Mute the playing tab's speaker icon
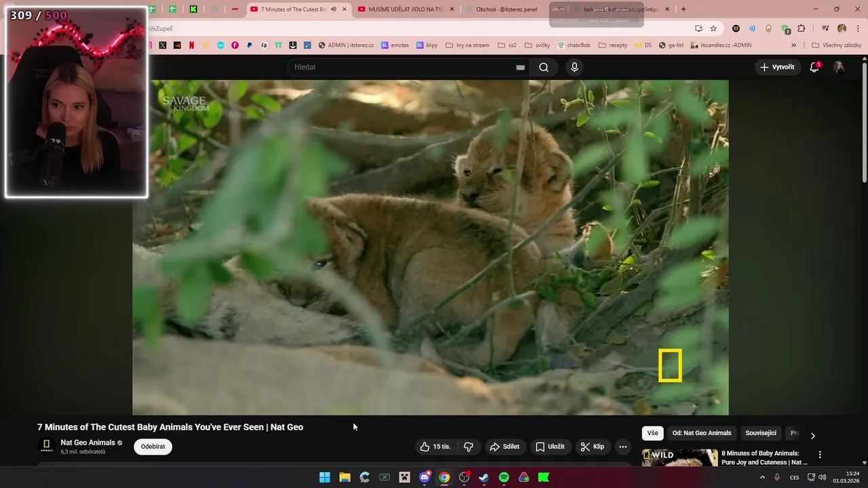Viewport: 868px width, 488px height. [x=334, y=9]
